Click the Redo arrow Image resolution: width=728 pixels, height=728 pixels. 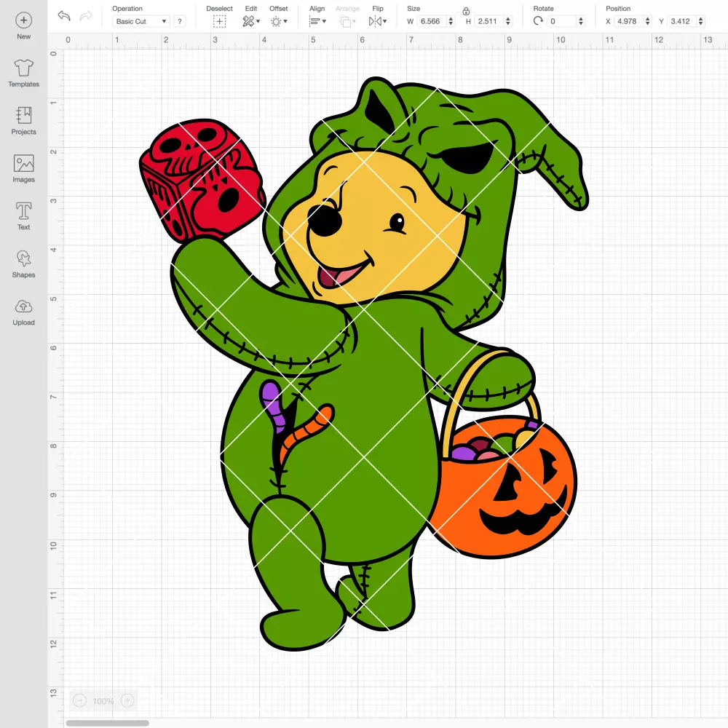coord(86,16)
